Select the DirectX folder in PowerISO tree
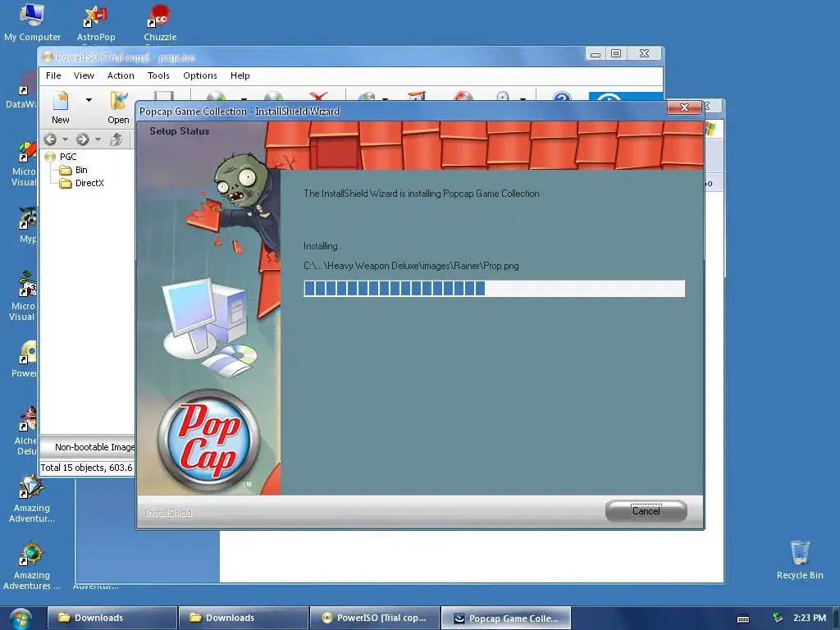This screenshot has width=840, height=630. coord(89,183)
